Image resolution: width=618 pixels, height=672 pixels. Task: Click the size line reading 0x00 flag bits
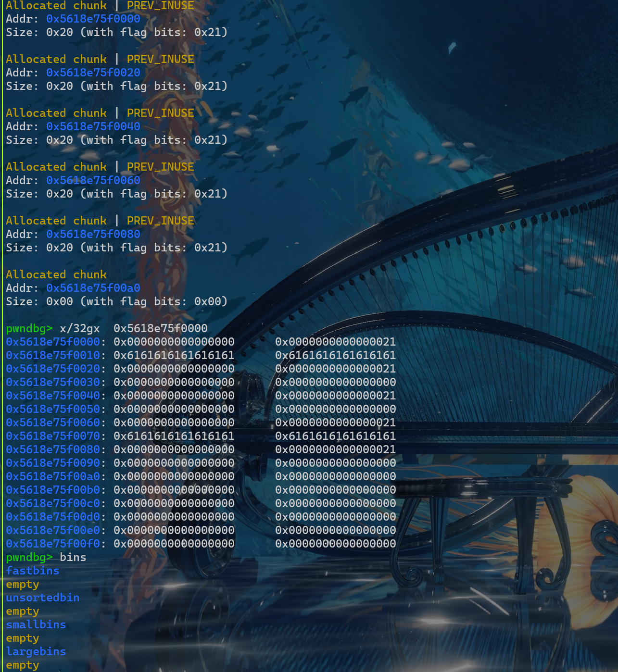(x=116, y=302)
